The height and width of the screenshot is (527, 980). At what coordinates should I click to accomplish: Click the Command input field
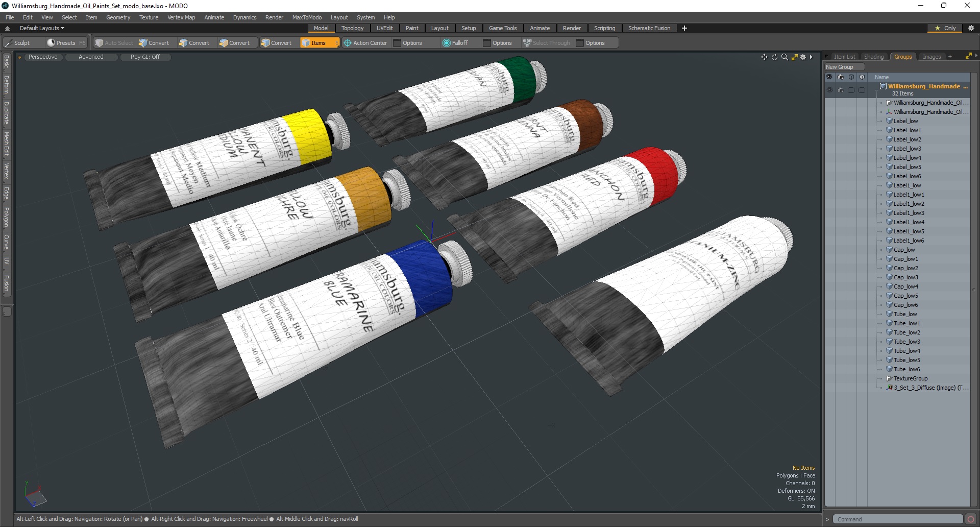click(897, 519)
